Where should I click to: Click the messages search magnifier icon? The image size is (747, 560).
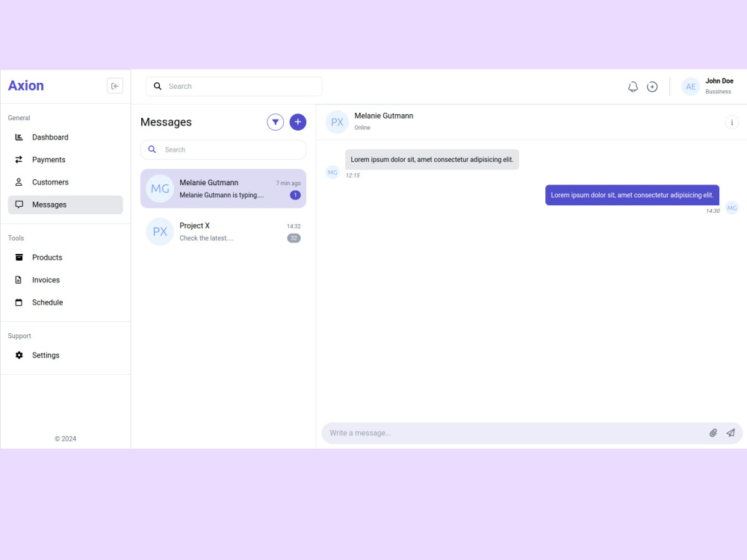tap(152, 149)
